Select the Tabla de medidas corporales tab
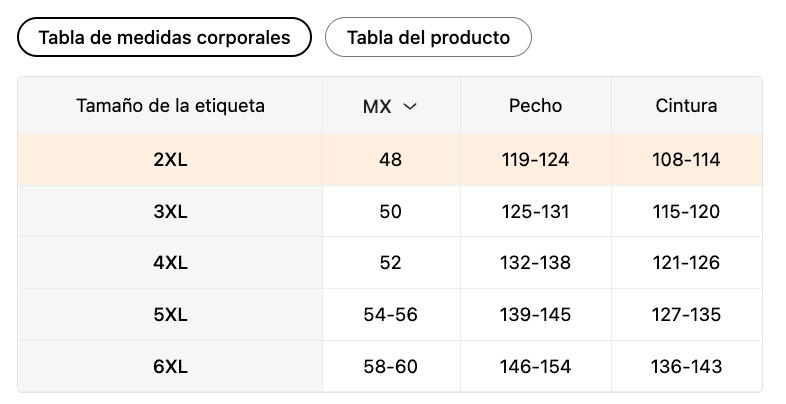786x404 pixels. tap(164, 38)
